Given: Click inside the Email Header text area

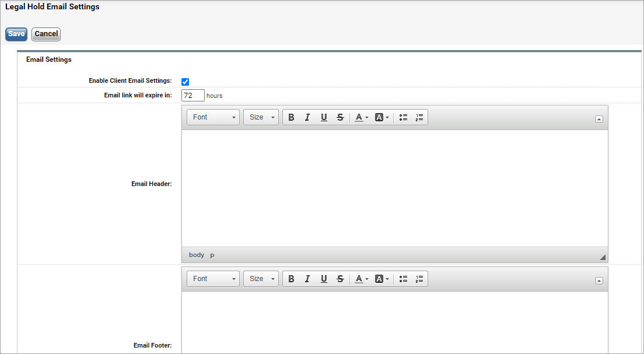Looking at the screenshot, I should (x=395, y=188).
